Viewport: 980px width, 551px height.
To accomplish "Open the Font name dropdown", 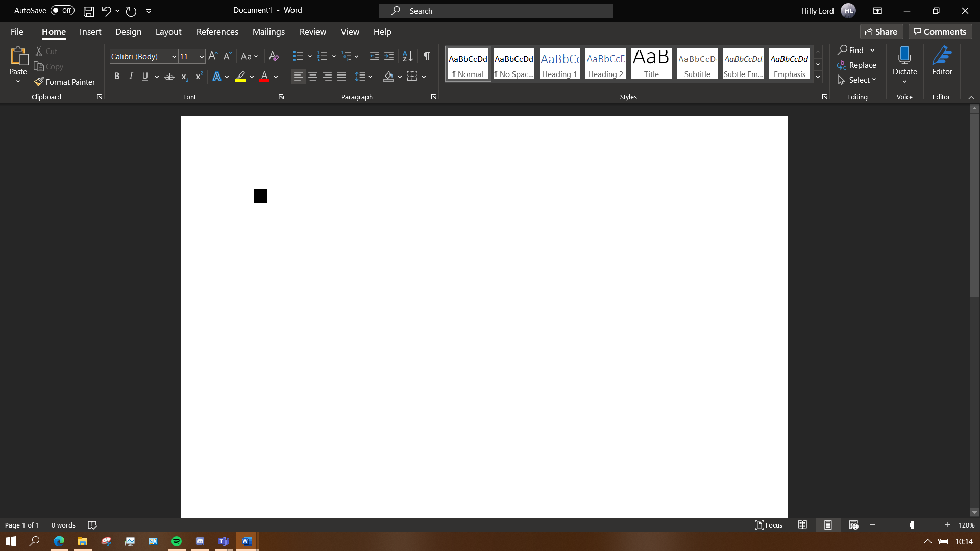I will coord(174,56).
